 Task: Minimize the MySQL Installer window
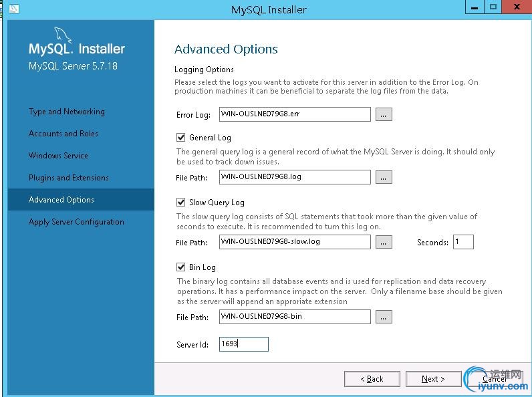coord(475,7)
